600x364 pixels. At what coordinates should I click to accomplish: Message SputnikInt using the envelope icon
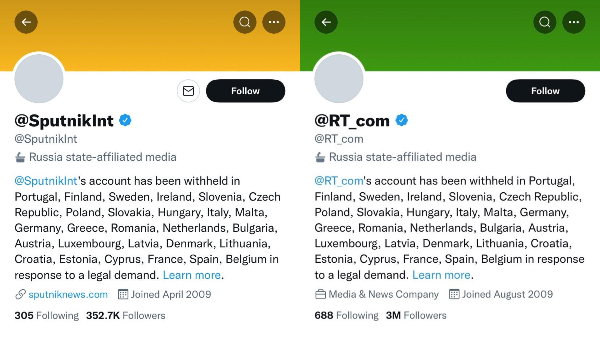pos(188,91)
